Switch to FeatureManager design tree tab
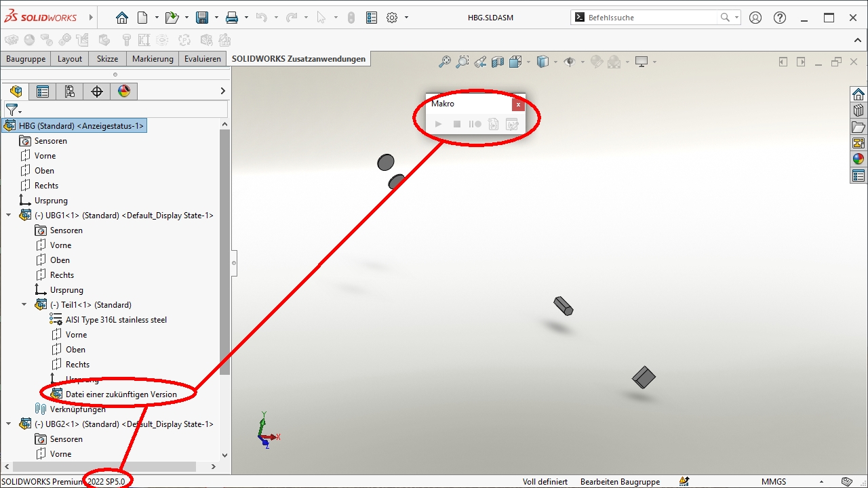Viewport: 868px width, 488px height. coord(16,91)
